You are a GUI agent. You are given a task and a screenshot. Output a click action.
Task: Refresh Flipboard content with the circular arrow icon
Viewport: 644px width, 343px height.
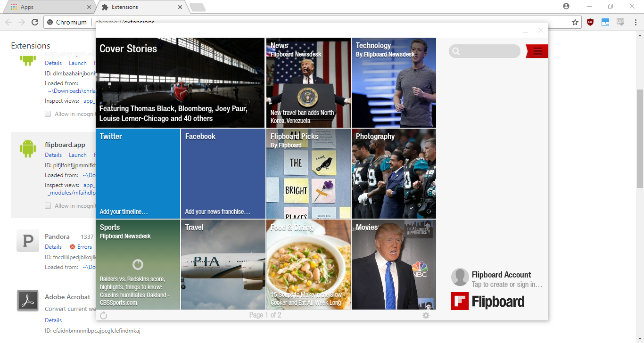tap(104, 316)
